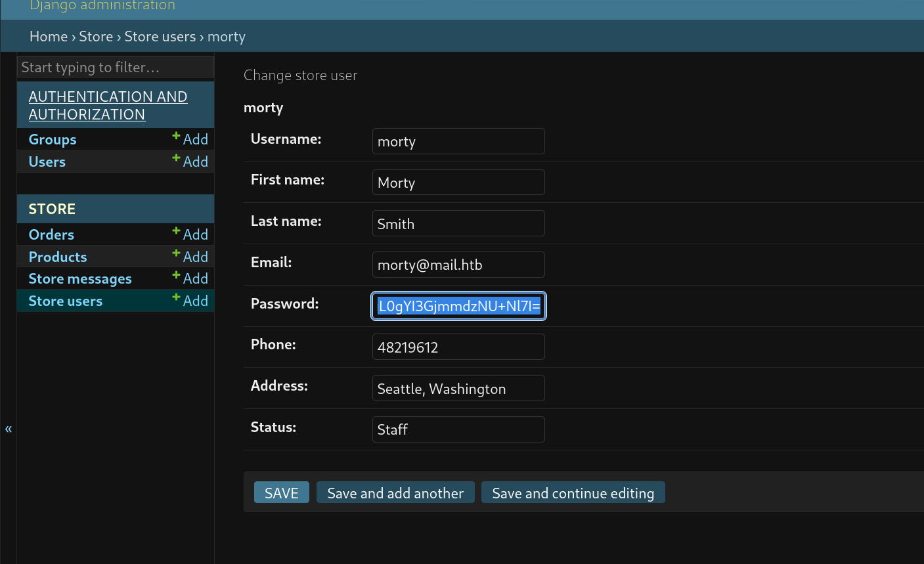Open the Orders model in sidebar
924x564 pixels.
pyautogui.click(x=51, y=235)
